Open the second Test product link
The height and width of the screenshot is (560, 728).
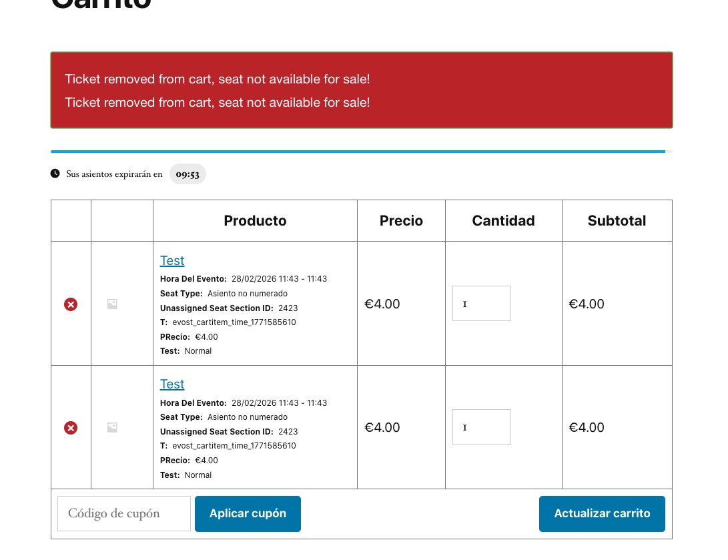pos(172,384)
